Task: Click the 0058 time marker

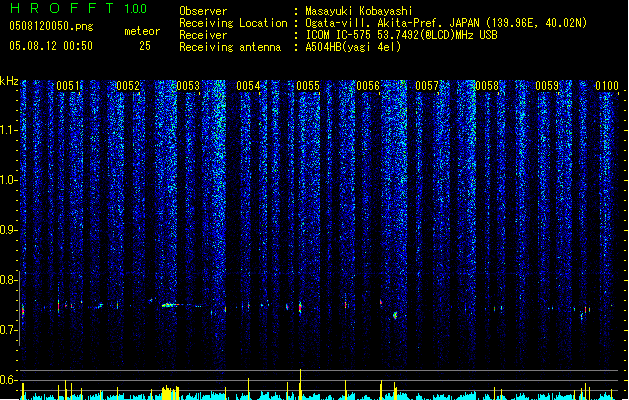Action: pyautogui.click(x=487, y=86)
